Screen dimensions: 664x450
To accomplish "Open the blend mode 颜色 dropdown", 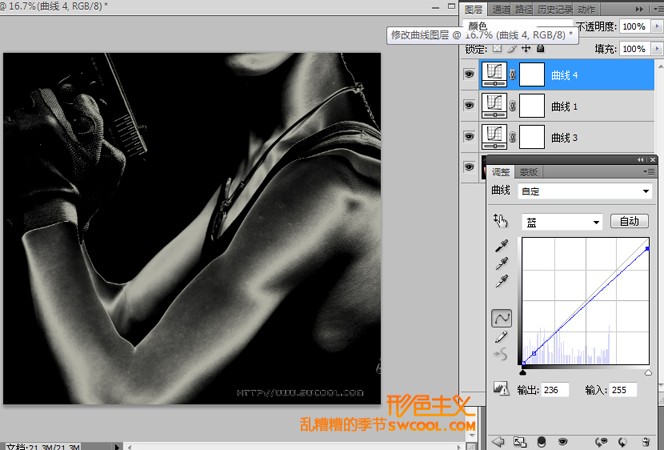I will [517, 26].
